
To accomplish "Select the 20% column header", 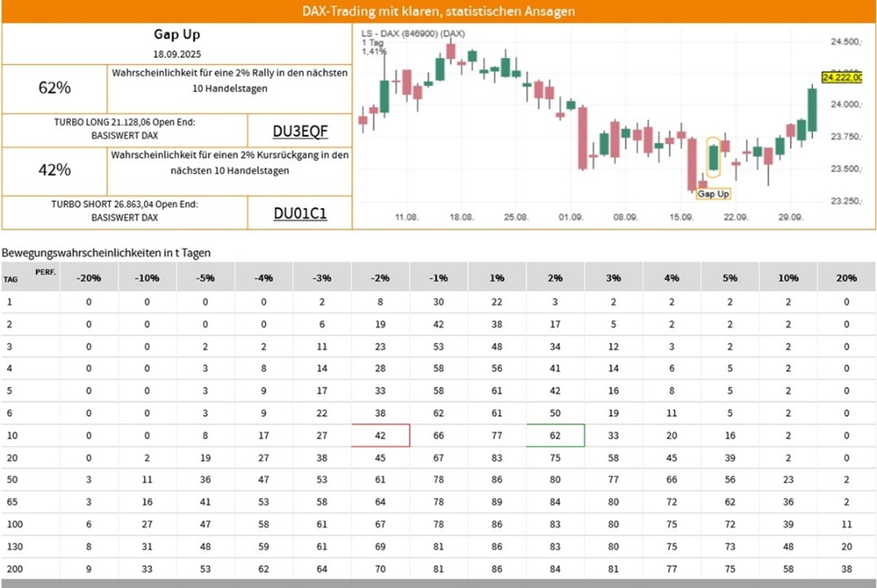I will tap(846, 278).
